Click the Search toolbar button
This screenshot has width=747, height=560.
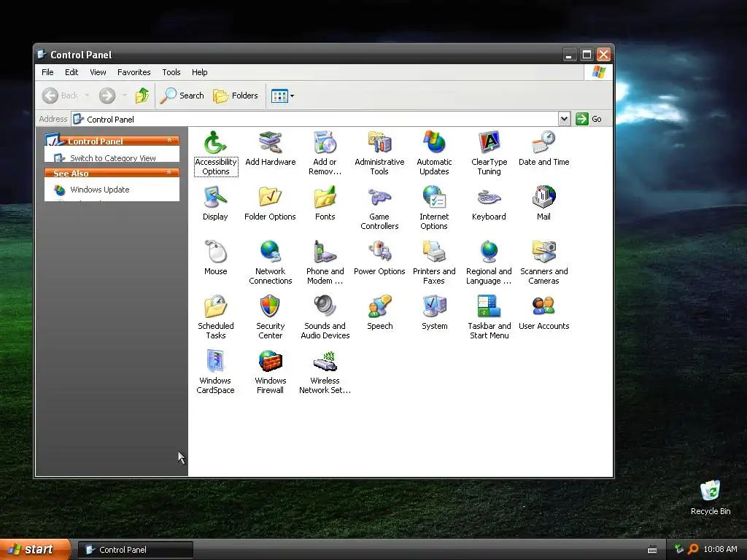pyautogui.click(x=182, y=96)
